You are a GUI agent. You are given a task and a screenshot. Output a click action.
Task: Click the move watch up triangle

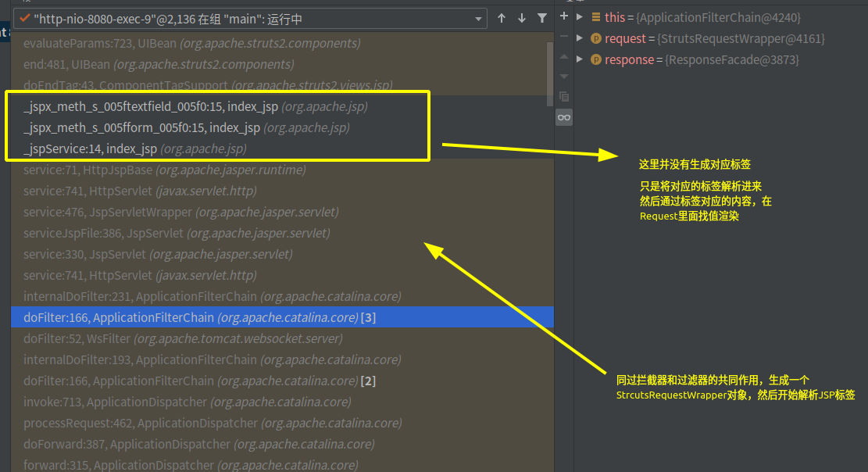click(564, 56)
